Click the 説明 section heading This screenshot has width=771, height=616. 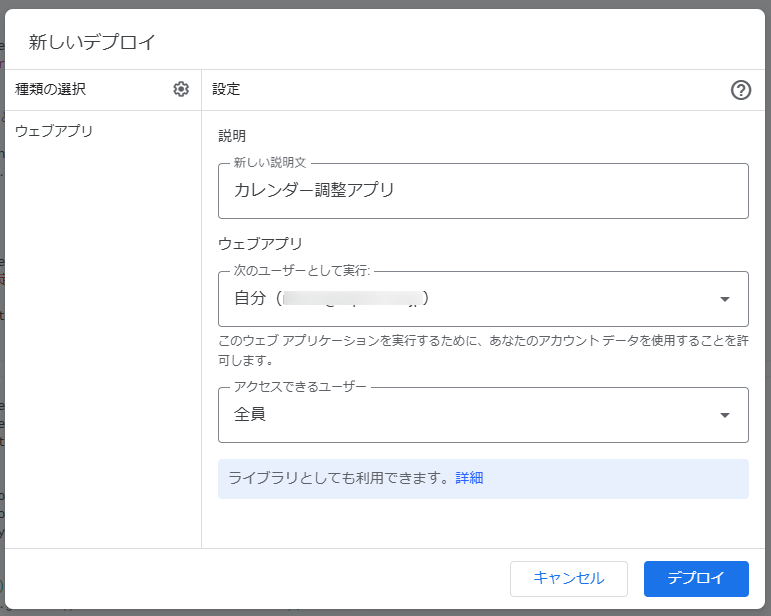pyautogui.click(x=232, y=136)
